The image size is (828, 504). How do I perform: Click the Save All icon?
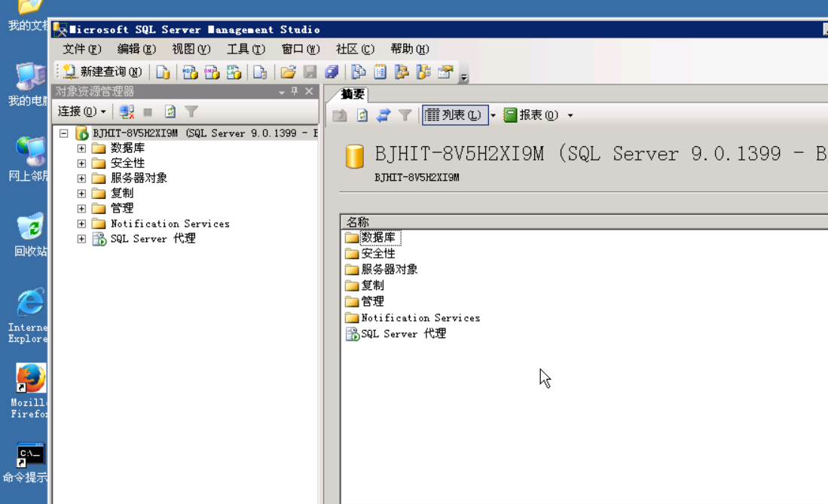332,72
